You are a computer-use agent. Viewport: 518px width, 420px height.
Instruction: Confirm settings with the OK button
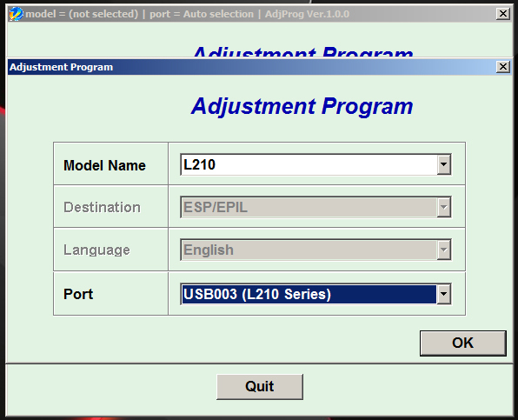(463, 343)
